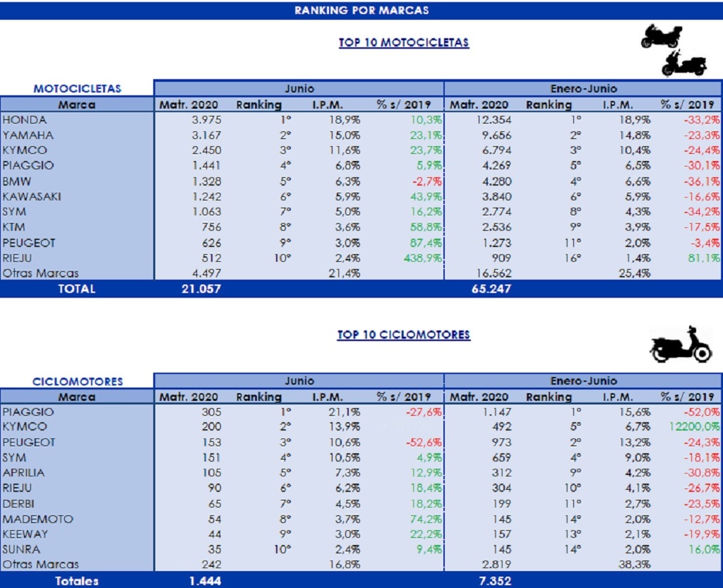Click Enero-Junio header of motorcycles table
This screenshot has width=723, height=588.
point(583,88)
